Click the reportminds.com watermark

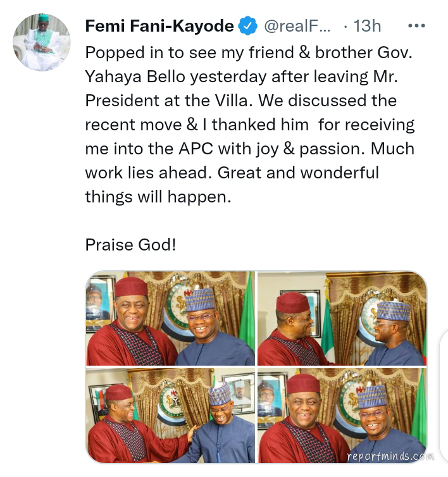click(390, 455)
